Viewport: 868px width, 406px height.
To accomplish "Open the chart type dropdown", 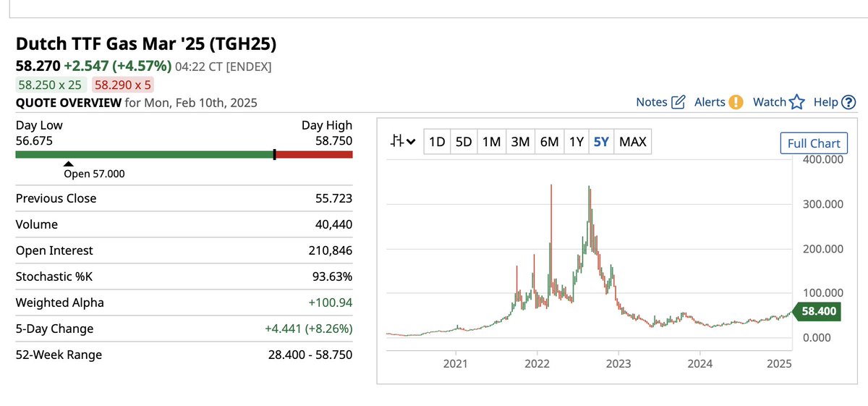I will pos(403,142).
